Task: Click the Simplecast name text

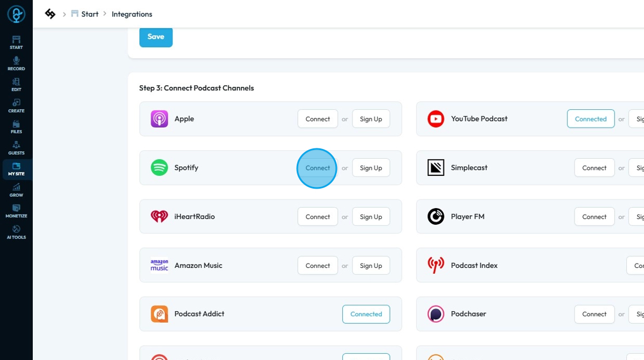Action: 469,167
